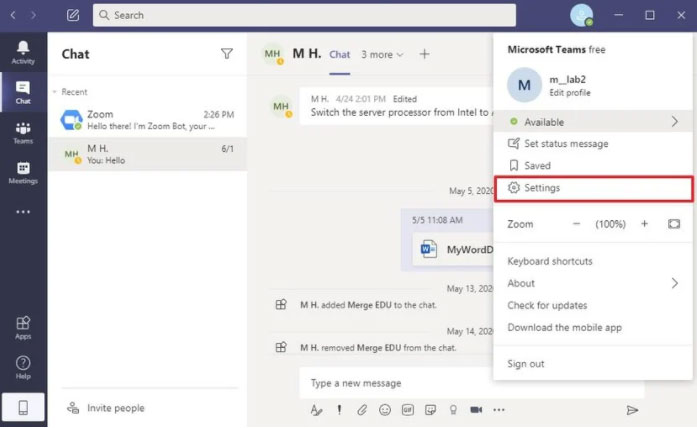This screenshot has width=697, height=428.
Task: Open the Apps store in sidebar
Action: coord(22,327)
